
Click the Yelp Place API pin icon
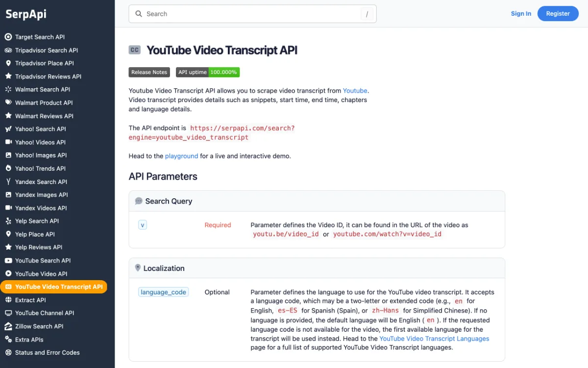click(8, 234)
